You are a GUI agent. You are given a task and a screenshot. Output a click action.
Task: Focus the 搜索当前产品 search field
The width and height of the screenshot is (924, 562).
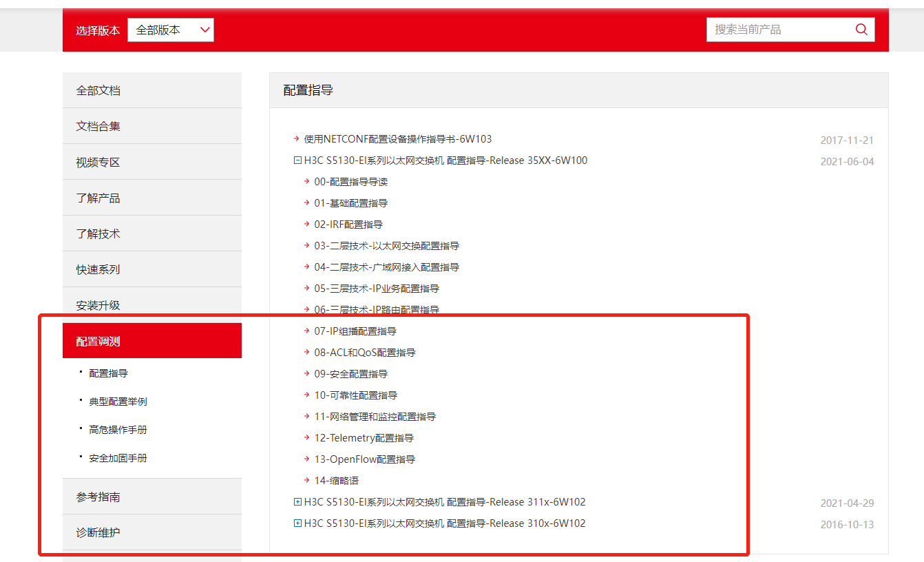790,30
